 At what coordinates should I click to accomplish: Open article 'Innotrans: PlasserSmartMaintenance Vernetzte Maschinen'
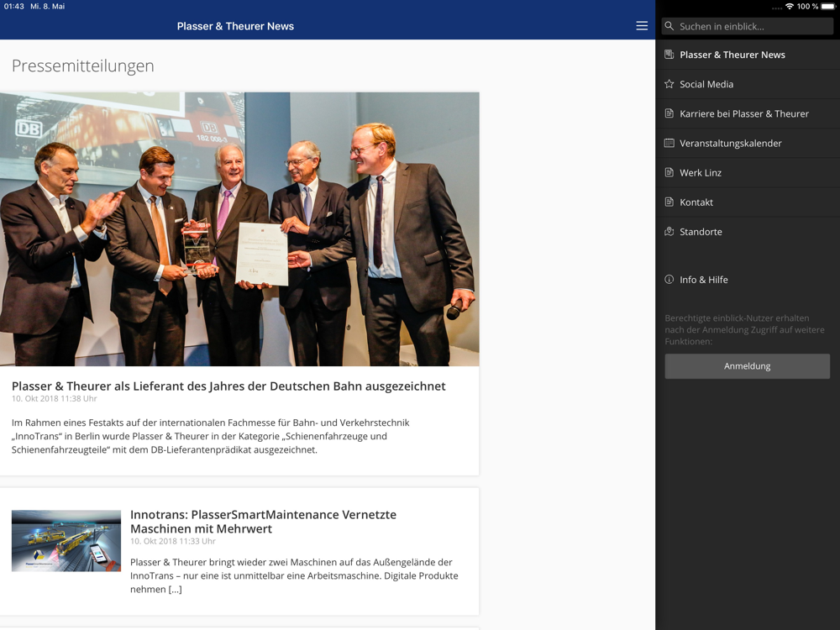264,522
